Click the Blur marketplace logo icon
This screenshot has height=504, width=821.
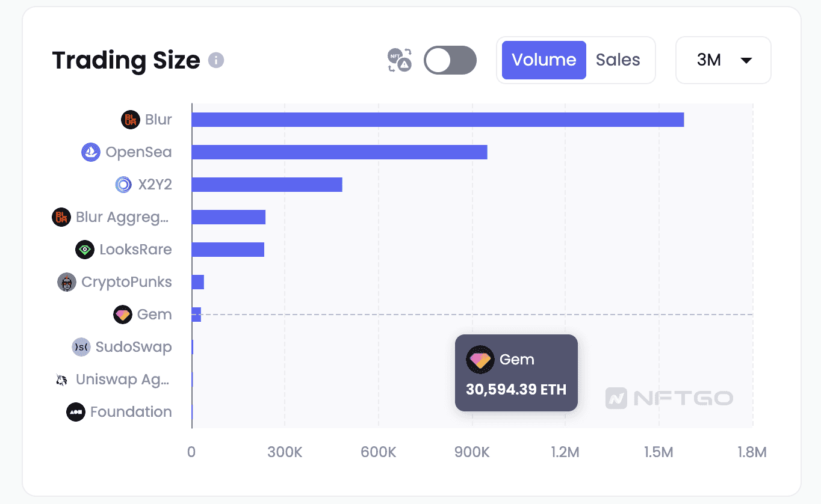pos(130,120)
